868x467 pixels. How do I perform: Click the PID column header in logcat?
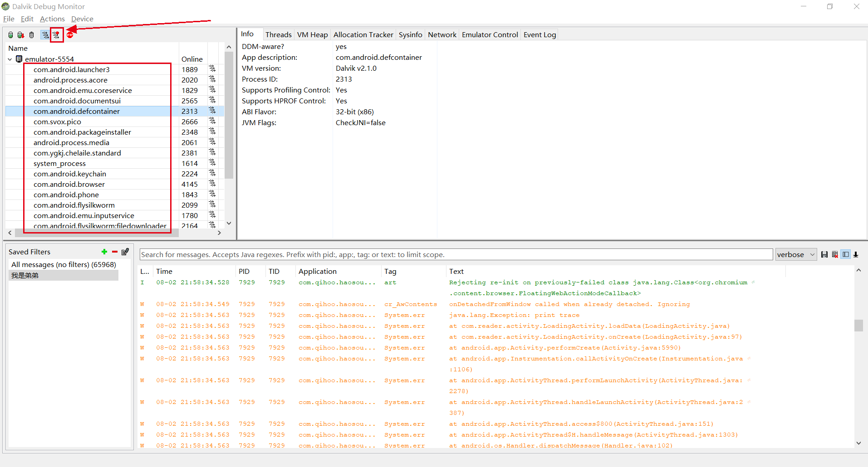[x=251, y=271]
